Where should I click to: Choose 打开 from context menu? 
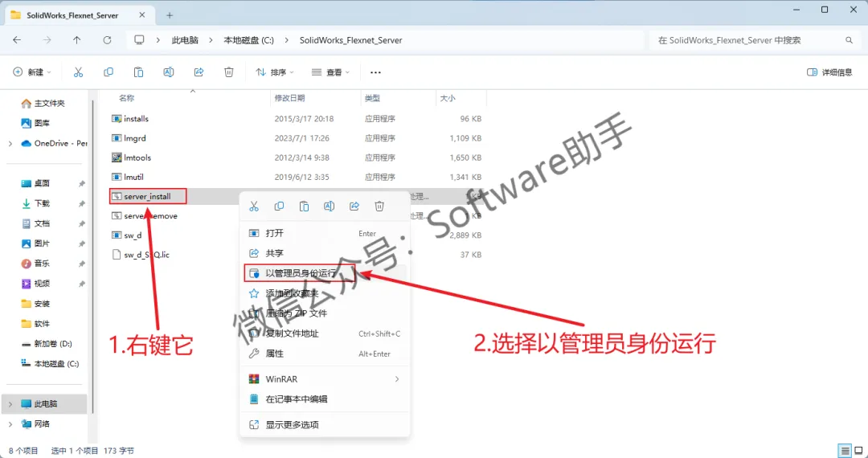click(325, 234)
